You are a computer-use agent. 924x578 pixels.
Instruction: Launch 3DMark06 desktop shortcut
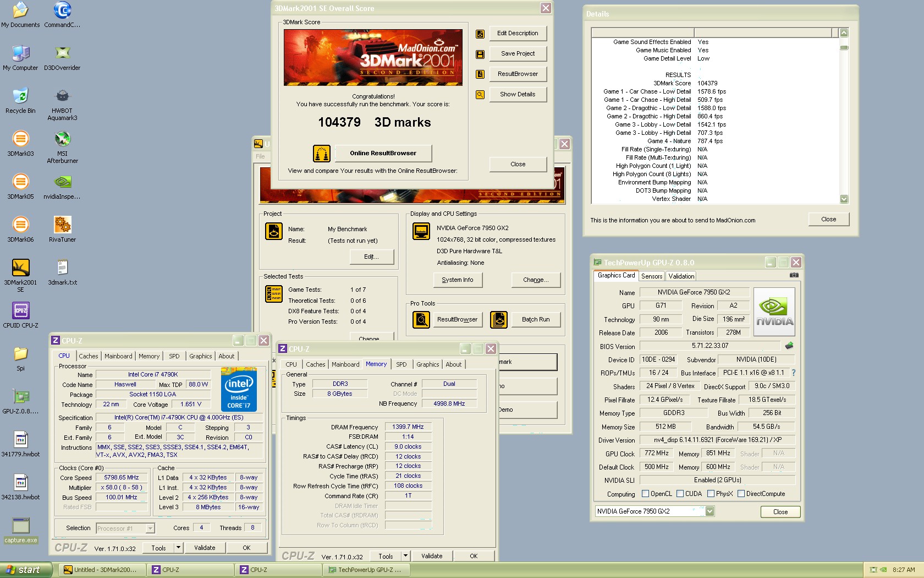pyautogui.click(x=20, y=230)
